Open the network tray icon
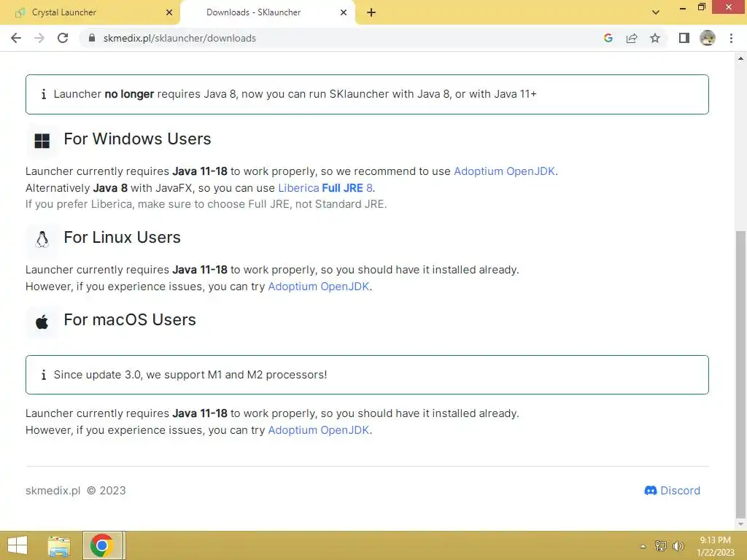747x560 pixels. (661, 545)
